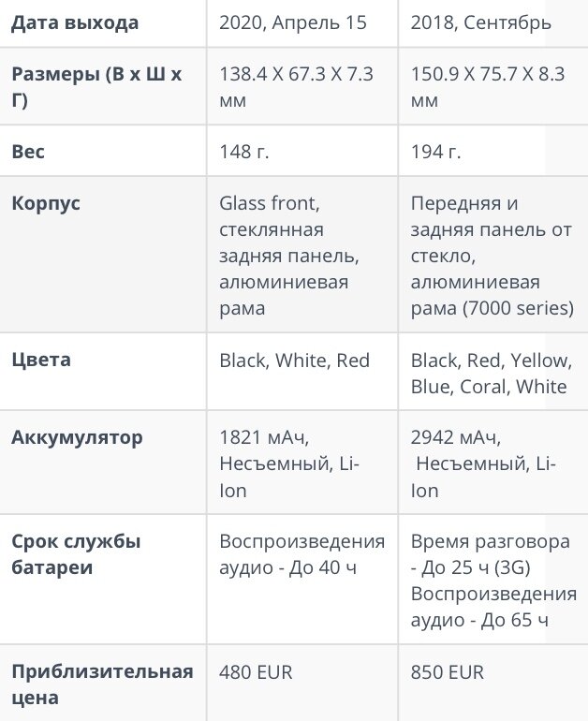Click the '850 EUR' price value
588x721 pixels.
[x=448, y=672]
